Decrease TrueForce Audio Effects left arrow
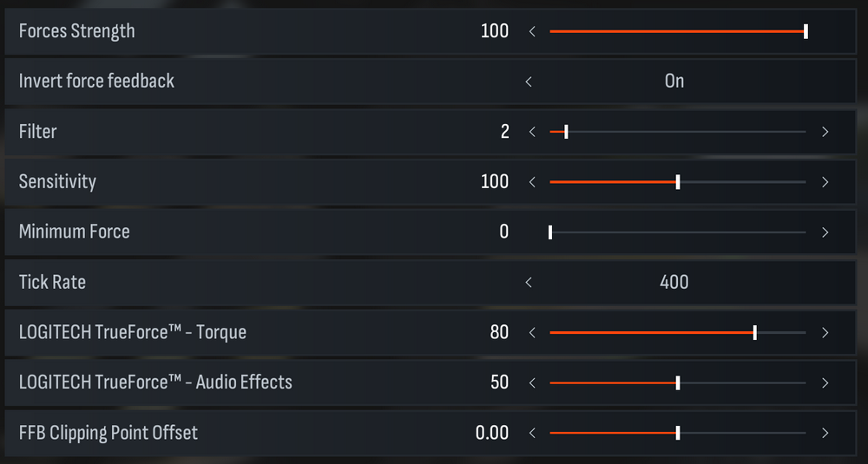The height and width of the screenshot is (464, 868). click(x=532, y=383)
